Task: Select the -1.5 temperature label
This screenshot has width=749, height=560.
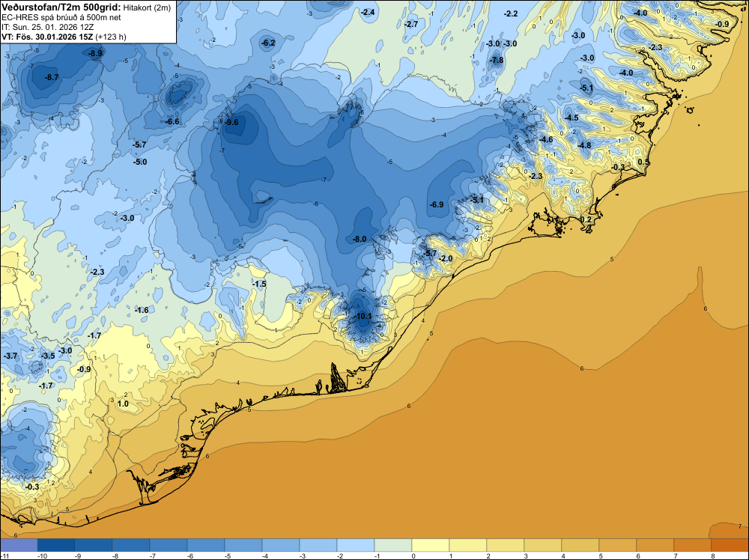Action: [259, 284]
